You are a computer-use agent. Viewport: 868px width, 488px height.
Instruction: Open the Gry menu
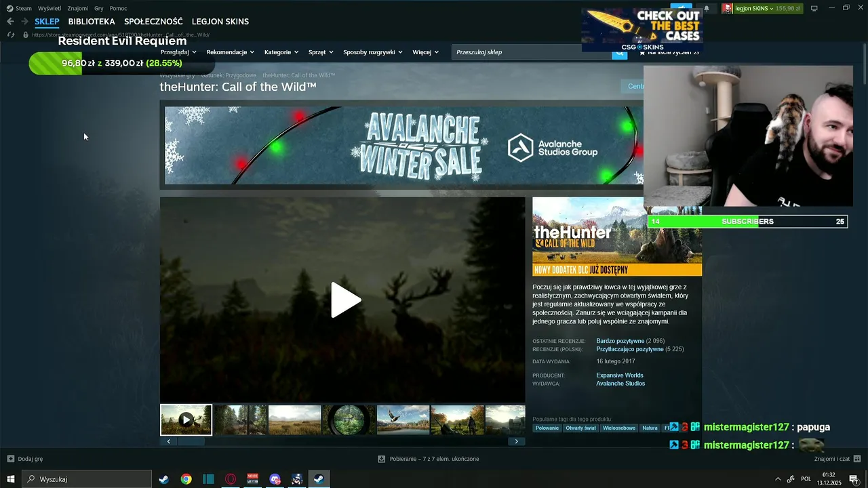[x=99, y=8]
